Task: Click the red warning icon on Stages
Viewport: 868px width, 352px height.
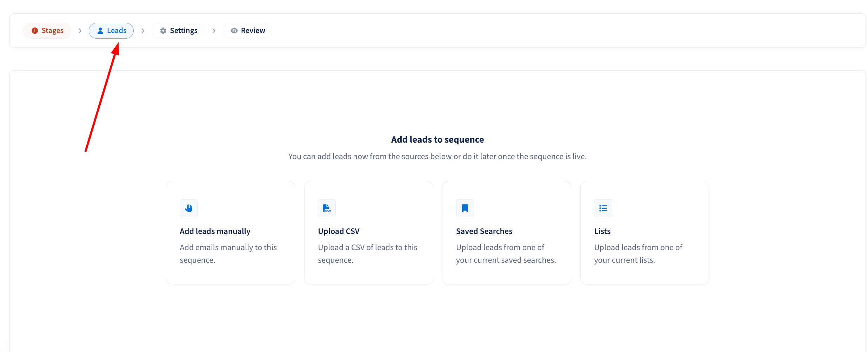Action: [x=35, y=31]
